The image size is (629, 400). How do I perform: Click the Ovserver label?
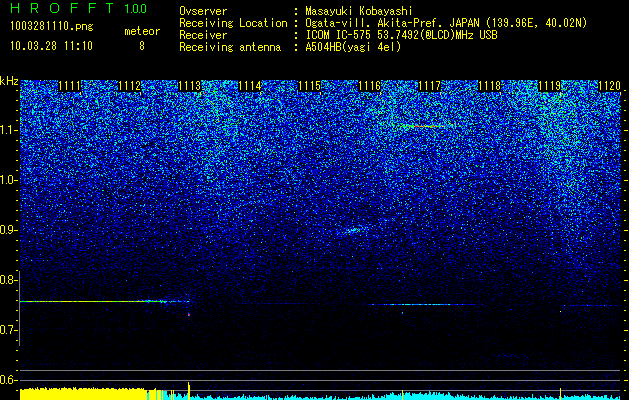point(203,11)
